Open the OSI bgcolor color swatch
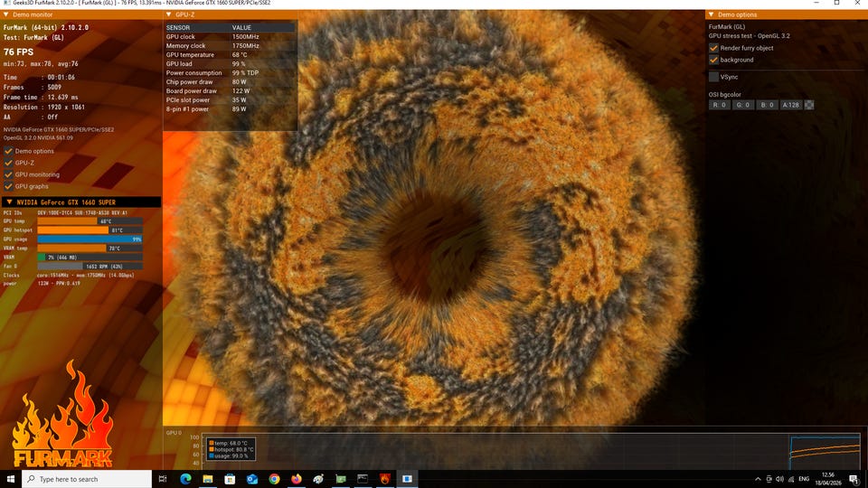 (808, 105)
